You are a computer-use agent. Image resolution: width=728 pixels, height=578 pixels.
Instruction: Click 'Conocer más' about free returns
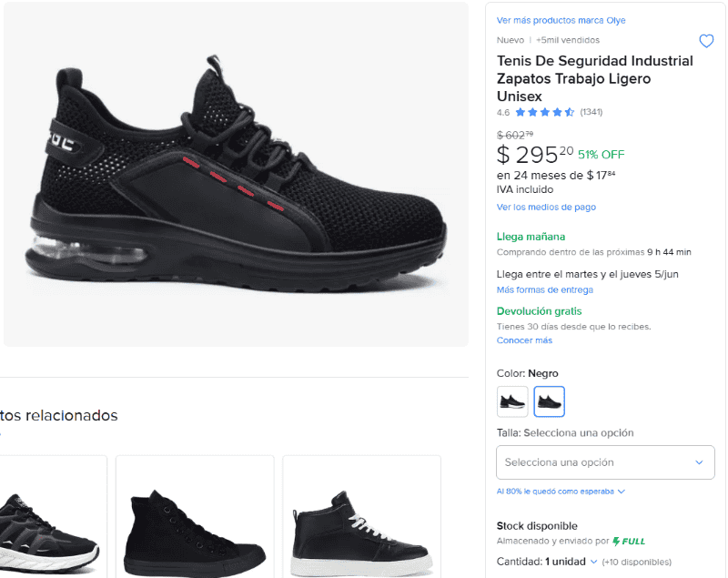tap(524, 340)
